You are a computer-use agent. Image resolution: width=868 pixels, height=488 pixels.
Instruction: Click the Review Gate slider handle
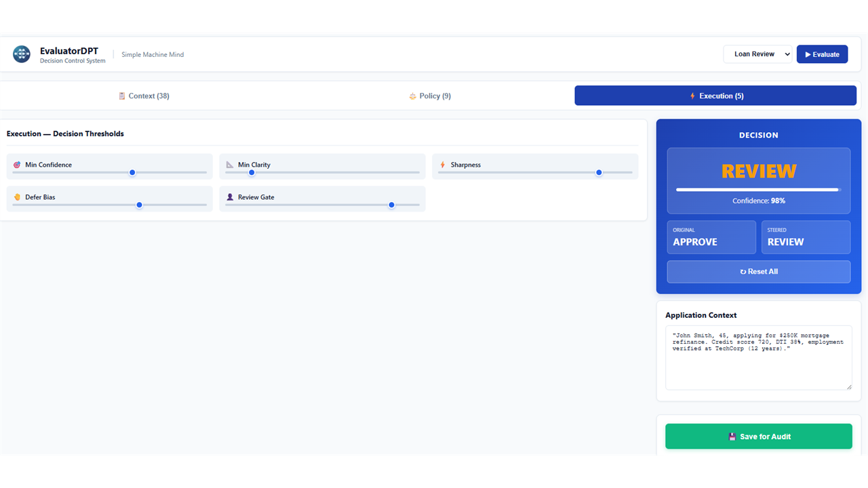(x=391, y=205)
